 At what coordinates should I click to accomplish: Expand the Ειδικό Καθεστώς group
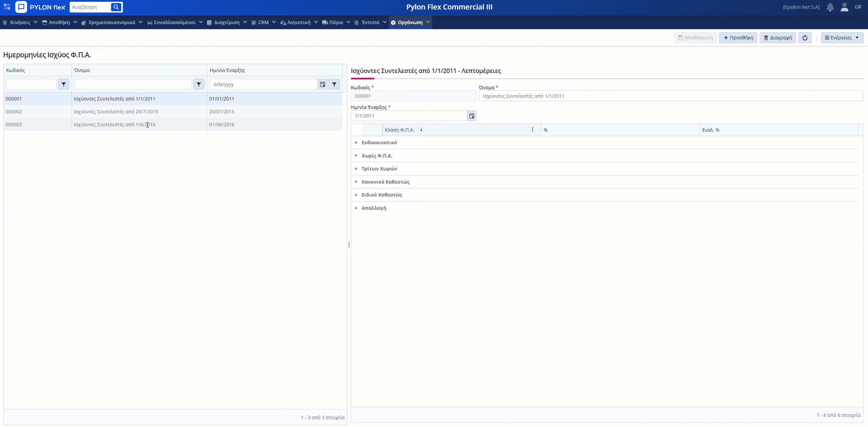pos(356,195)
